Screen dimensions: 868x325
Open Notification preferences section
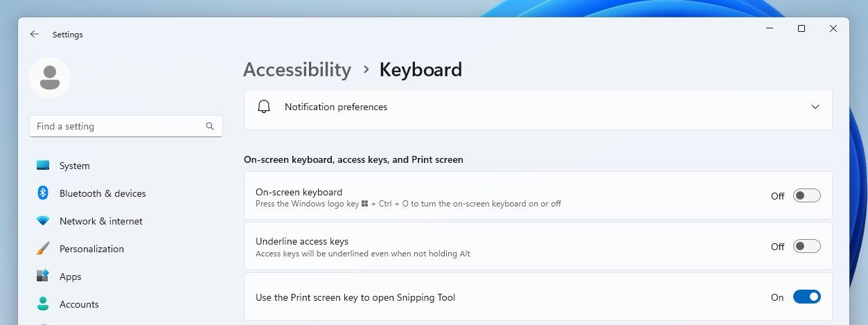(x=336, y=107)
